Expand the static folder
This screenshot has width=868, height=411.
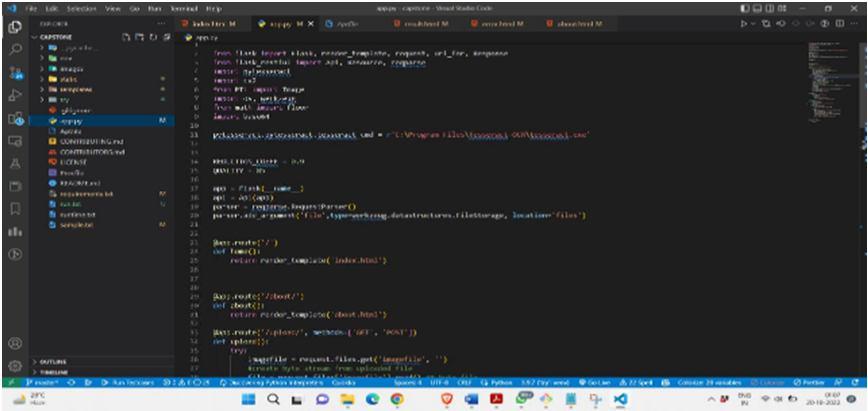(x=102, y=79)
